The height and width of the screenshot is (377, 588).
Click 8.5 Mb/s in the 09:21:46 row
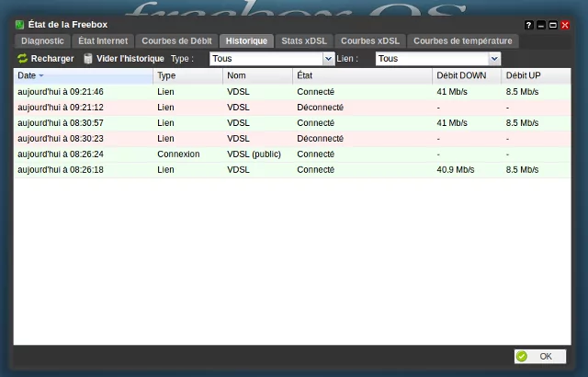pyautogui.click(x=522, y=92)
